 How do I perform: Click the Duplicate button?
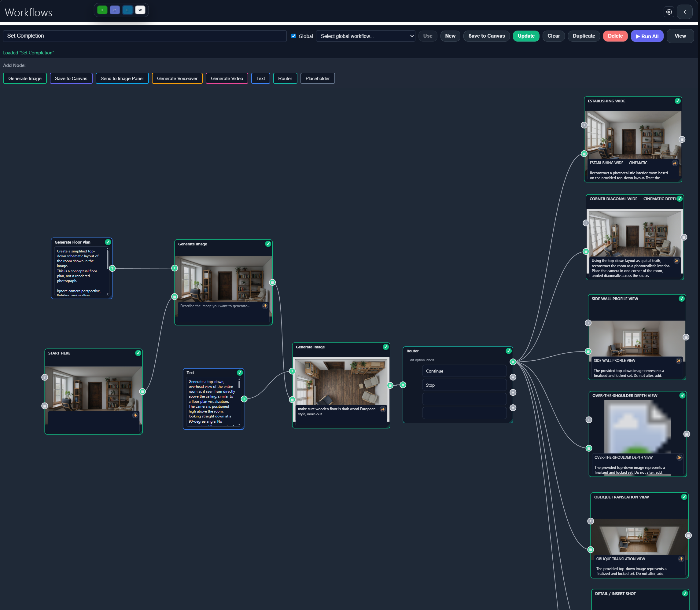tap(584, 36)
